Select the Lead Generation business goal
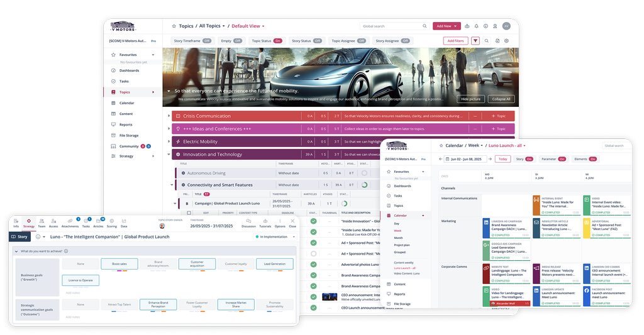 275,264
